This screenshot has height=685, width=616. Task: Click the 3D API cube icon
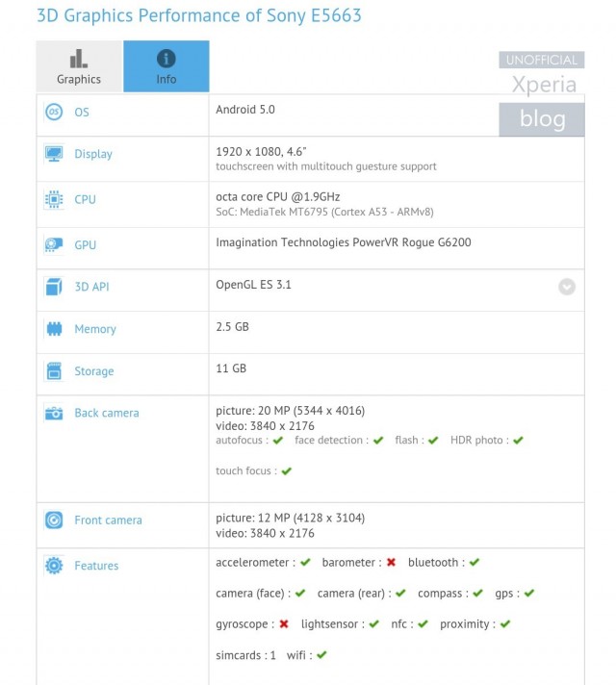pyautogui.click(x=54, y=287)
